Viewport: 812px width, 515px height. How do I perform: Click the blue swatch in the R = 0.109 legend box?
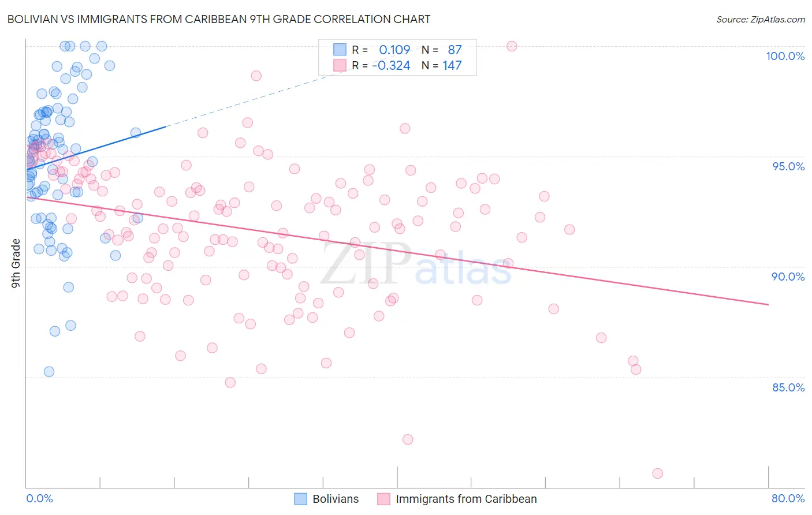340,50
